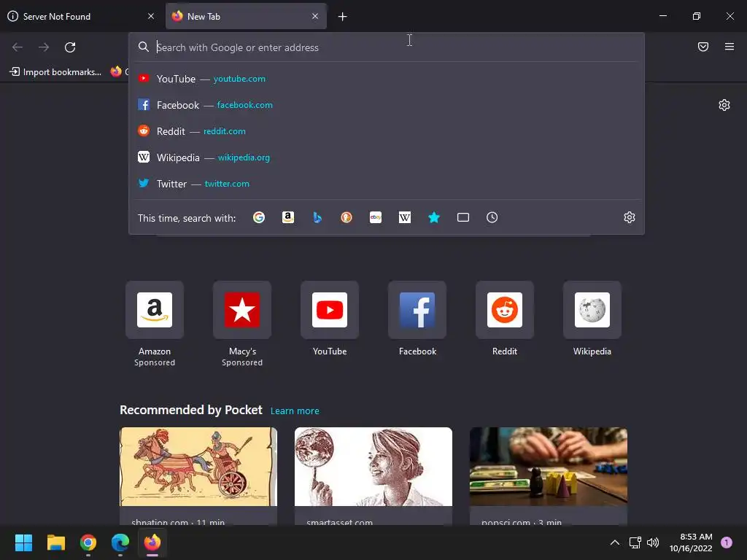Search this time with eBay icon
Image resolution: width=747 pixels, height=560 pixels.
click(376, 217)
